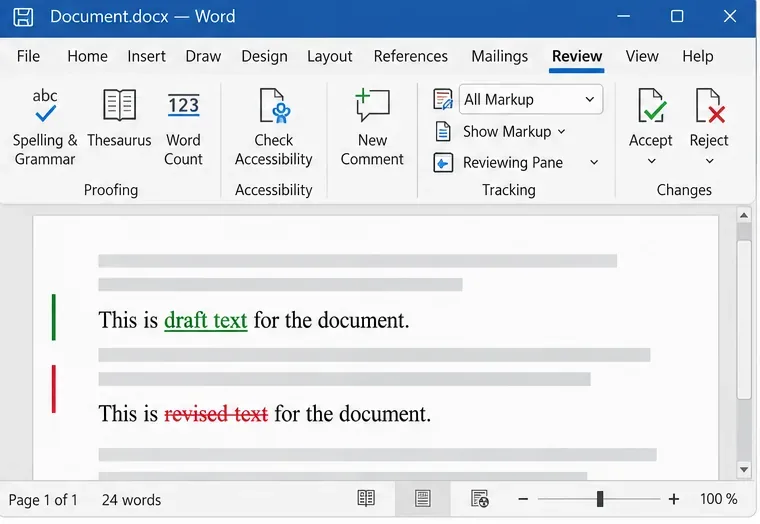This screenshot has width=760, height=524.
Task: Click the deleted text "revised text"
Action: click(x=216, y=414)
